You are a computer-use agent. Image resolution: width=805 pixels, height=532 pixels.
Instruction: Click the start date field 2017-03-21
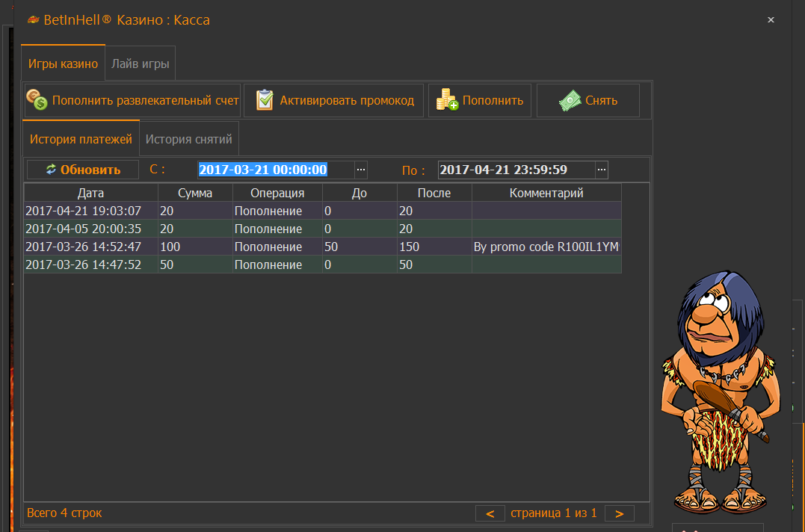(x=262, y=170)
